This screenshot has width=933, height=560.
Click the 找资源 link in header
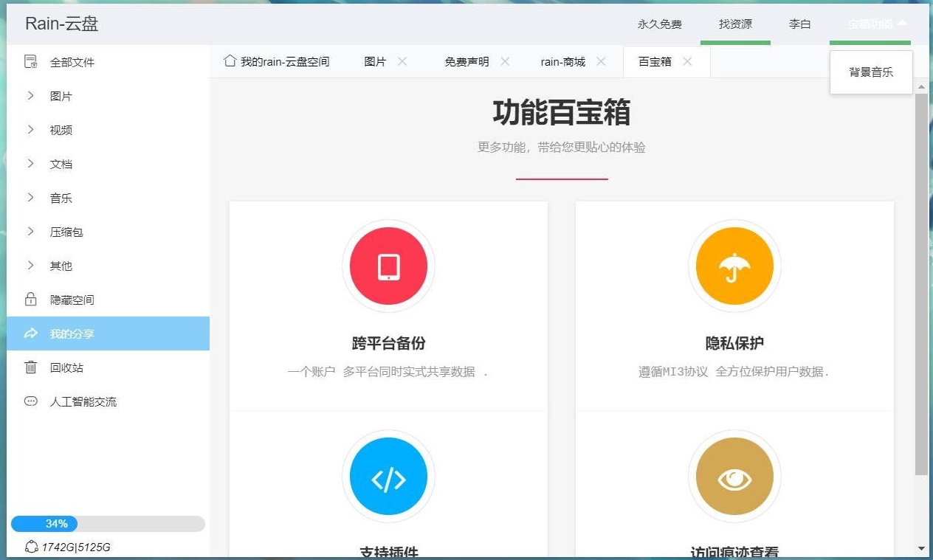click(x=735, y=24)
